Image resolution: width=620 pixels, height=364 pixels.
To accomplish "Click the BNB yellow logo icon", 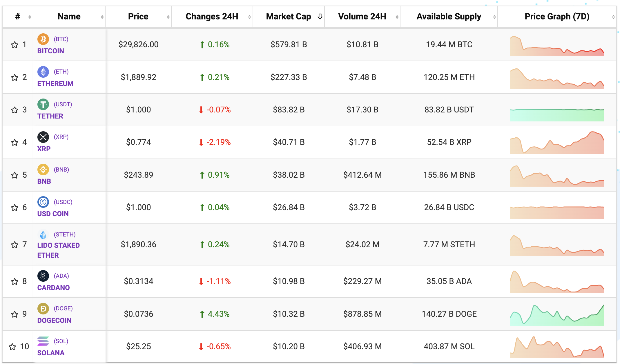I will pyautogui.click(x=43, y=169).
